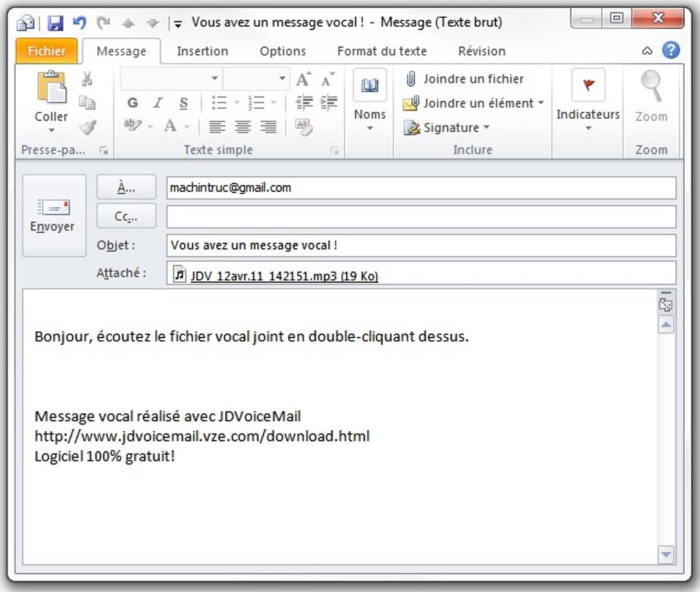
Task: Undo the last action
Action: (x=80, y=23)
